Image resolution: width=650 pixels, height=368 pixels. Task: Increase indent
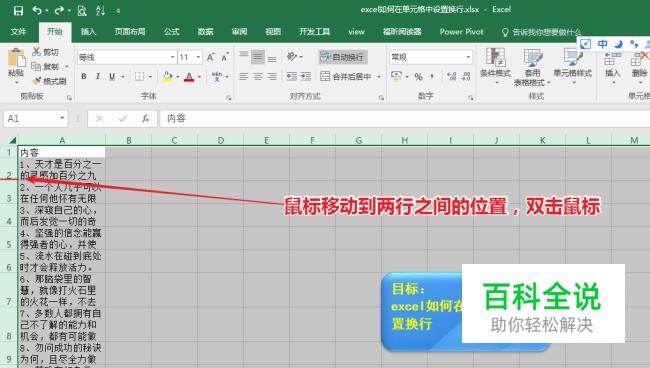306,77
